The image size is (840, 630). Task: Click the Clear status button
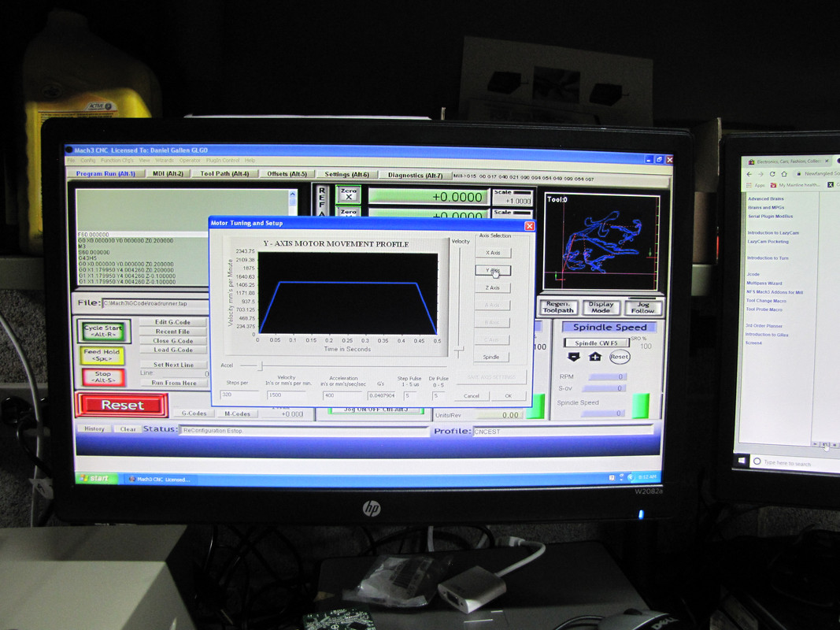click(128, 429)
